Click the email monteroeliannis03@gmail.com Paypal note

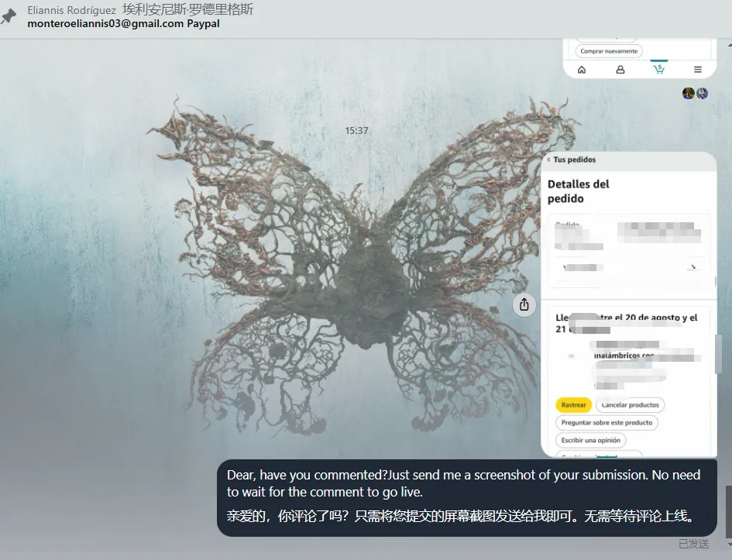coord(123,23)
